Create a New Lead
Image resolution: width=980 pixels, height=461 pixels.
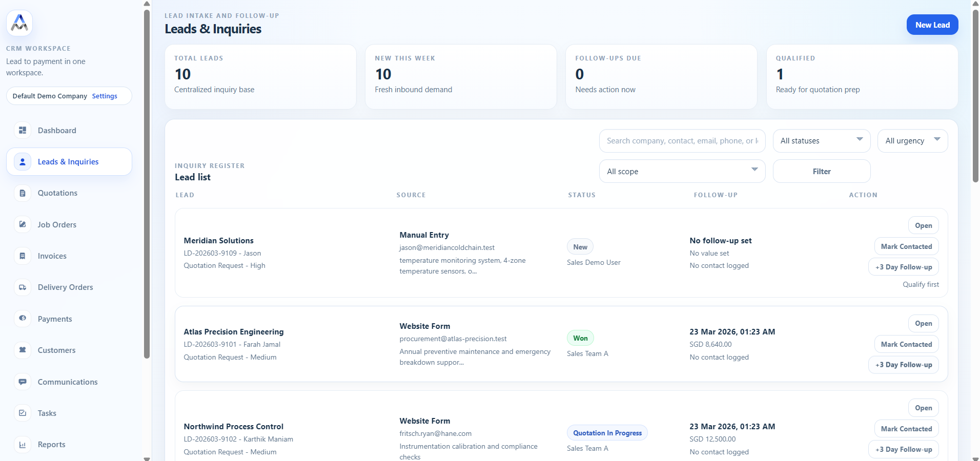932,25
